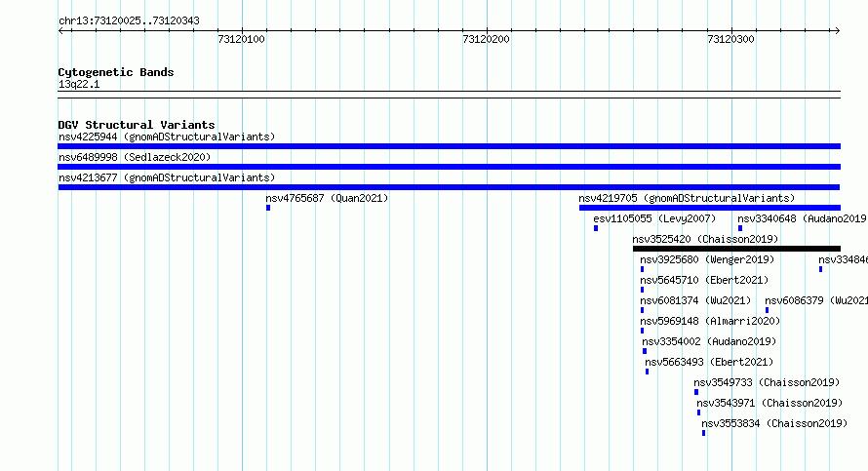Viewport: 868px width, 471px height.
Task: Click the marker under nsv5645710
Action: 642,290
